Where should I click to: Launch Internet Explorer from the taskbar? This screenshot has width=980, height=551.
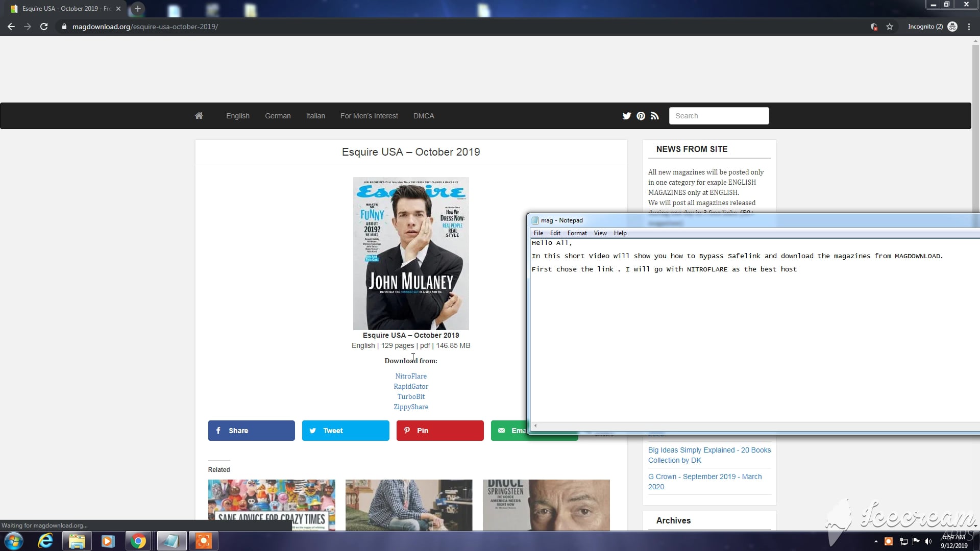[45, 541]
